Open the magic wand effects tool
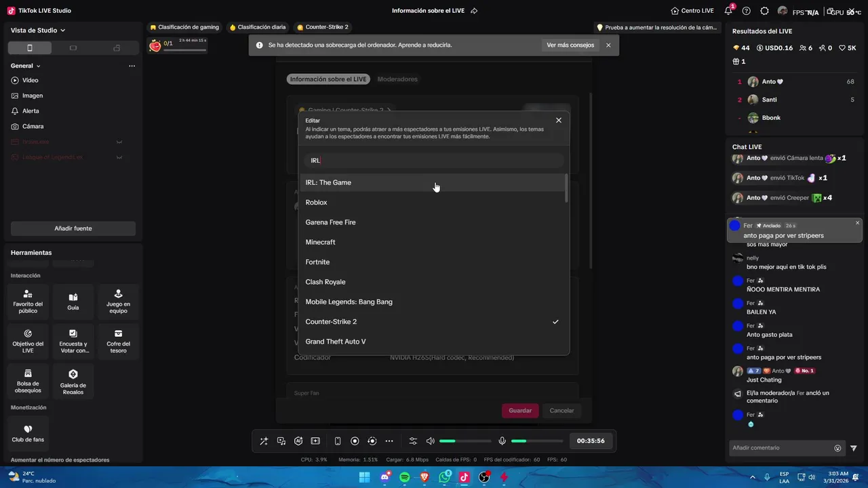This screenshot has height=488, width=868. point(264,441)
